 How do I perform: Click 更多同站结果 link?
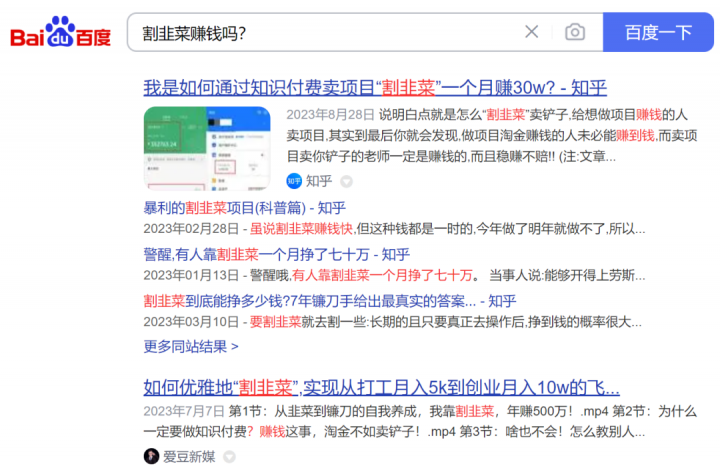coord(191,346)
